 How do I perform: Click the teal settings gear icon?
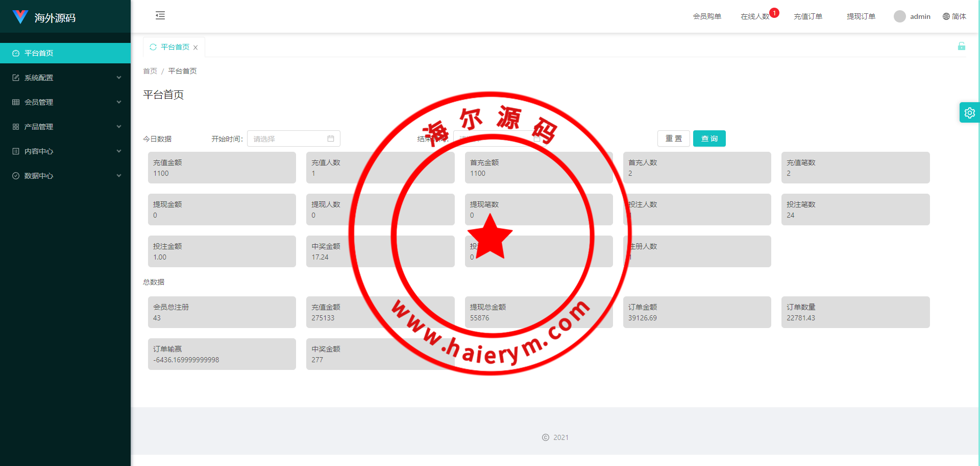(969, 113)
